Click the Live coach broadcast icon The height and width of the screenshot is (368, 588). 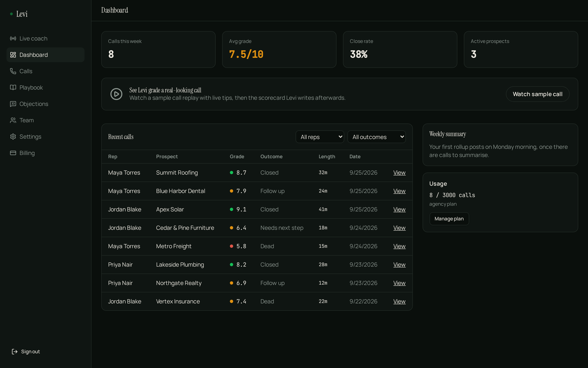click(13, 38)
